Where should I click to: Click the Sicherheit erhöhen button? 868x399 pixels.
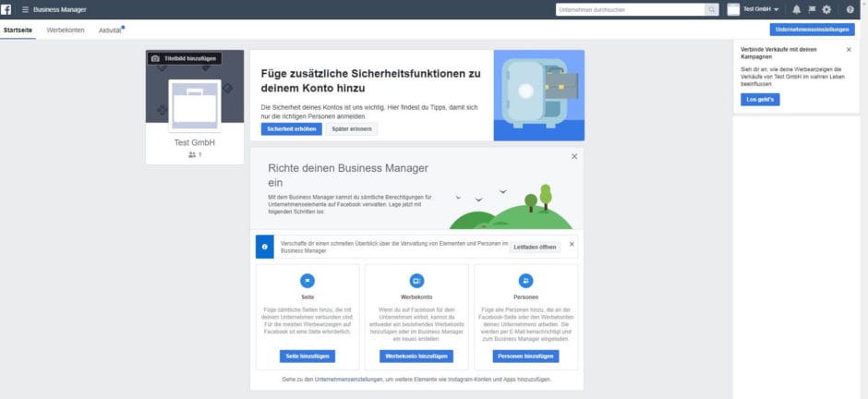coord(292,129)
